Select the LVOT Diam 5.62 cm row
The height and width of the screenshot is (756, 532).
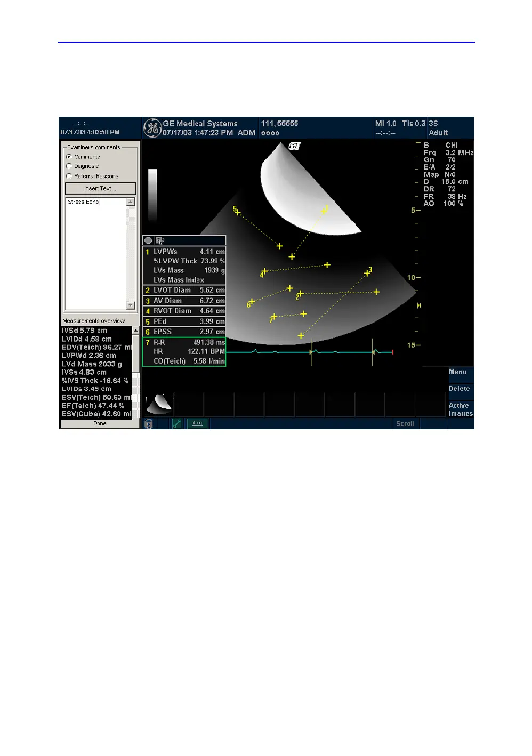pyautogui.click(x=184, y=290)
